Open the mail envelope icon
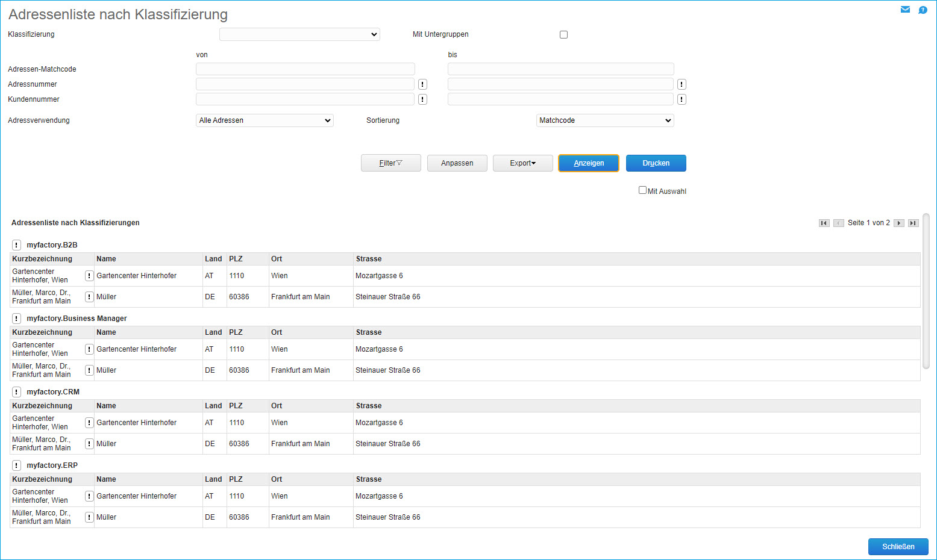 coord(905,10)
